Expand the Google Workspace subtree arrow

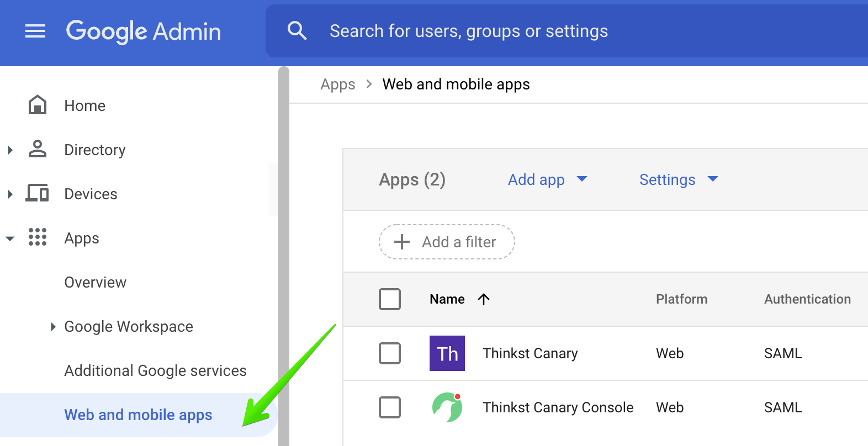click(53, 326)
